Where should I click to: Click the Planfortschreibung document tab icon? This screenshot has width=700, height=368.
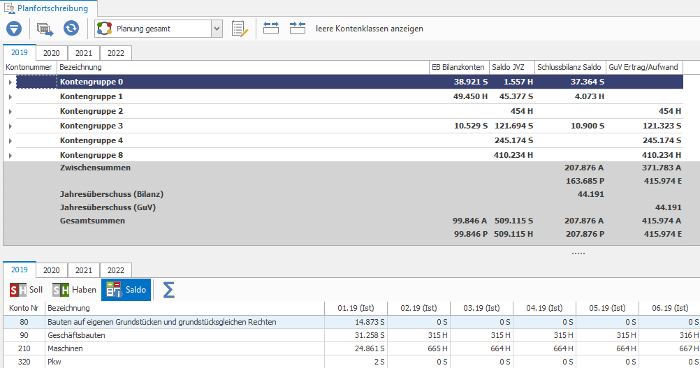9,8
